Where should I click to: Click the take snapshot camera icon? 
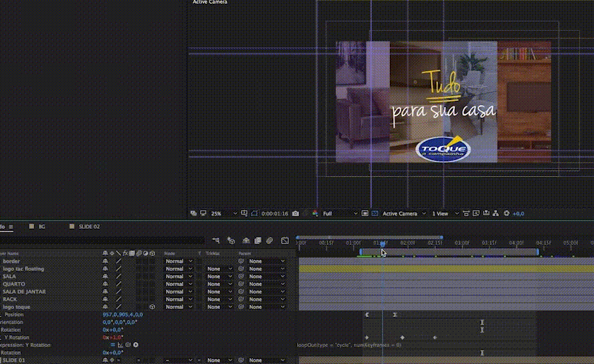(x=296, y=213)
